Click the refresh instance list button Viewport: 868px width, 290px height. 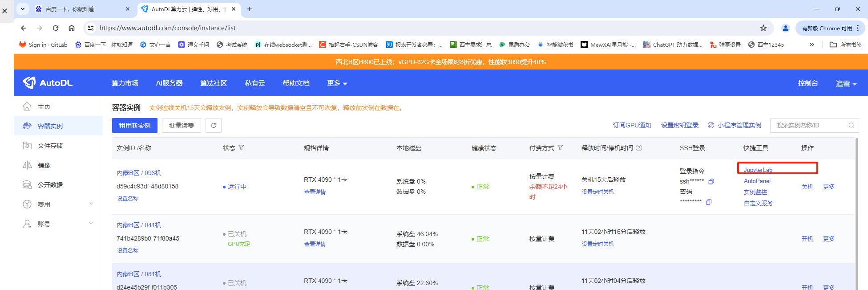click(x=214, y=126)
